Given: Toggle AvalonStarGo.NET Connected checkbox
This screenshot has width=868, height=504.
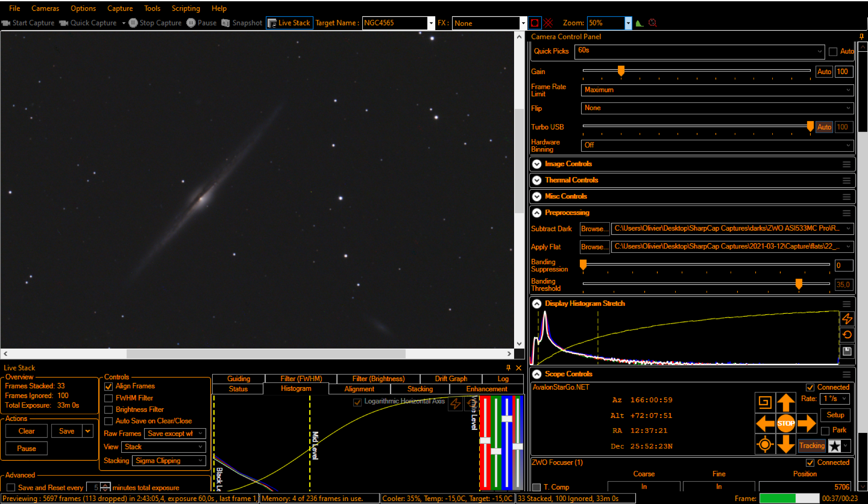Looking at the screenshot, I should 810,387.
